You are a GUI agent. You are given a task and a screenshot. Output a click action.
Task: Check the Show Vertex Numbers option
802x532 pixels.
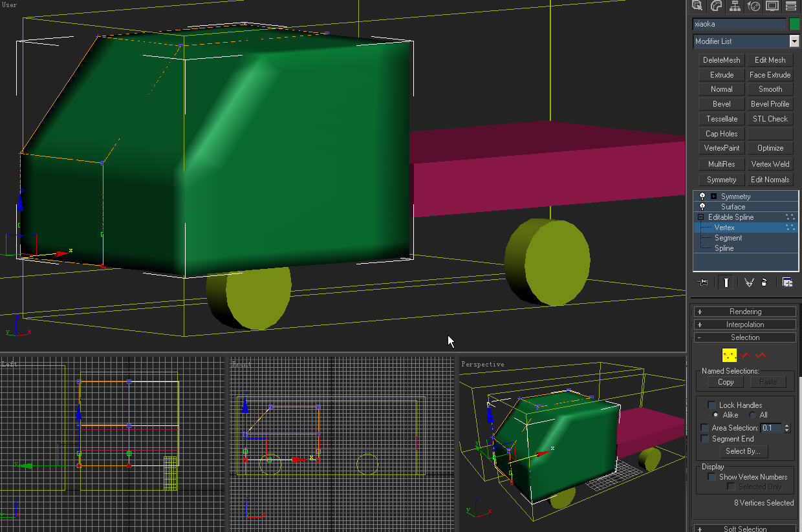click(711, 477)
